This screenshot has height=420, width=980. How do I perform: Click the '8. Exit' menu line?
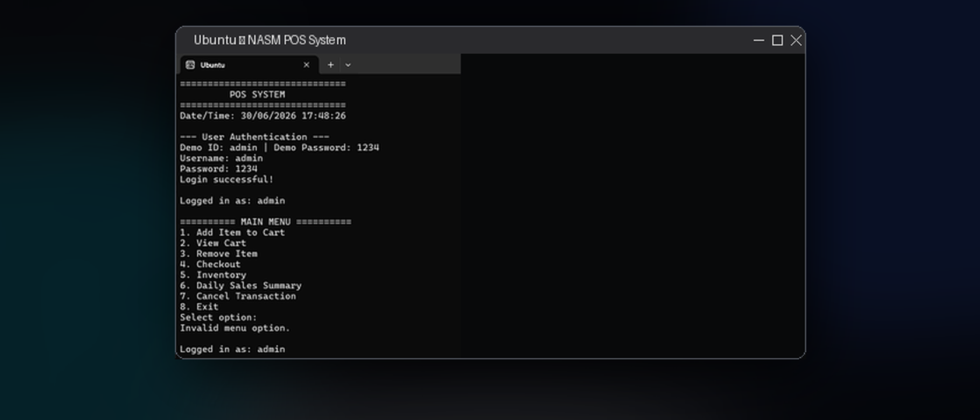tap(199, 306)
